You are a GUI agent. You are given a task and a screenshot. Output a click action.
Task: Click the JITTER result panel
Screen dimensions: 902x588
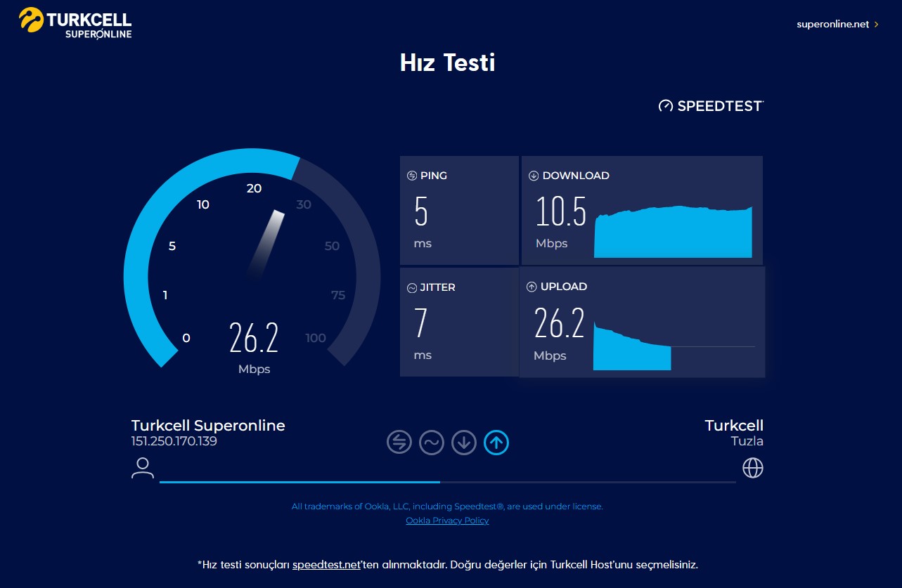point(459,322)
